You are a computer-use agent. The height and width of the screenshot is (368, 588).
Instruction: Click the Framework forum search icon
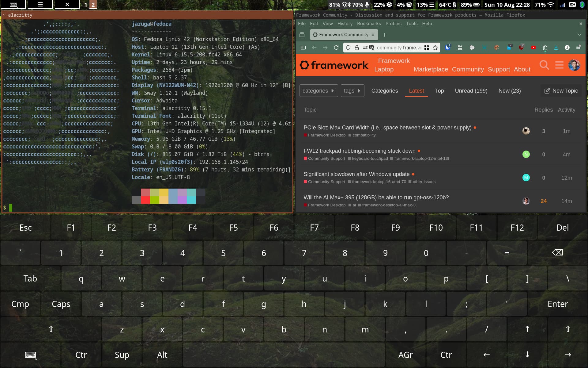[544, 65]
